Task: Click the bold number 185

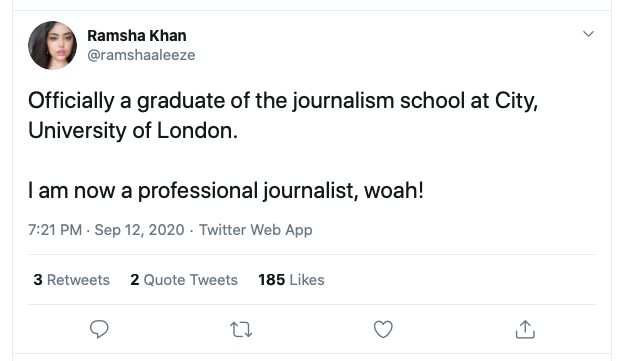Action: [x=271, y=280]
